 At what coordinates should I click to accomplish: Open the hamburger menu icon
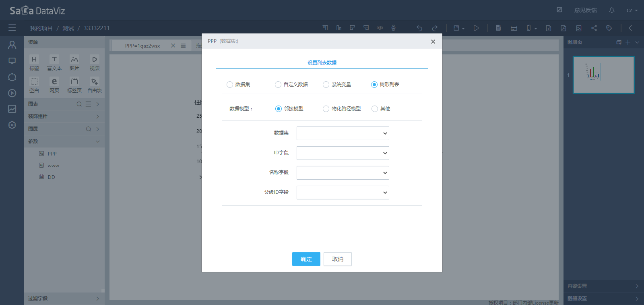click(x=12, y=28)
